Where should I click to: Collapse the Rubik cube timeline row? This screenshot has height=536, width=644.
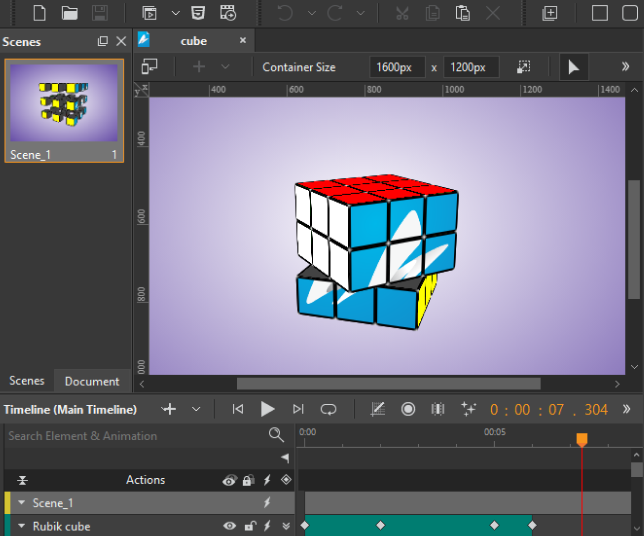(22, 526)
